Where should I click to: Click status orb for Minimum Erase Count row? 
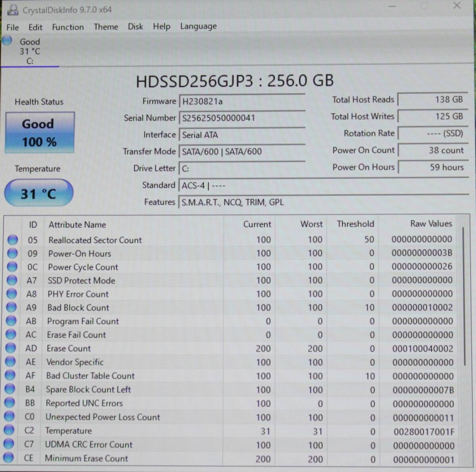pyautogui.click(x=9, y=458)
